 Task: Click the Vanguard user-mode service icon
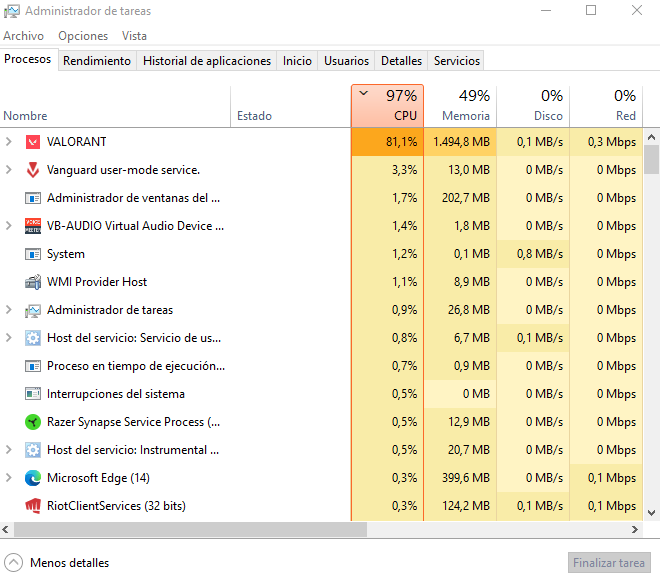(x=33, y=170)
